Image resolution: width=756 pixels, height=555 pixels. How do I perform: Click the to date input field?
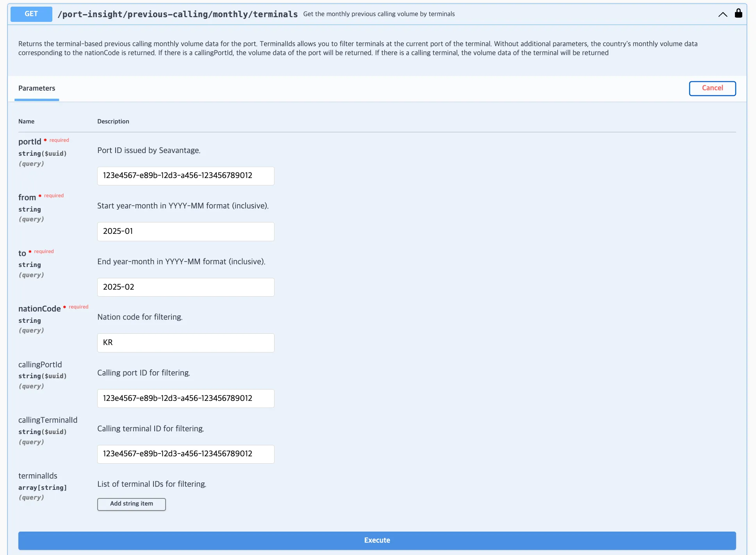pos(185,287)
